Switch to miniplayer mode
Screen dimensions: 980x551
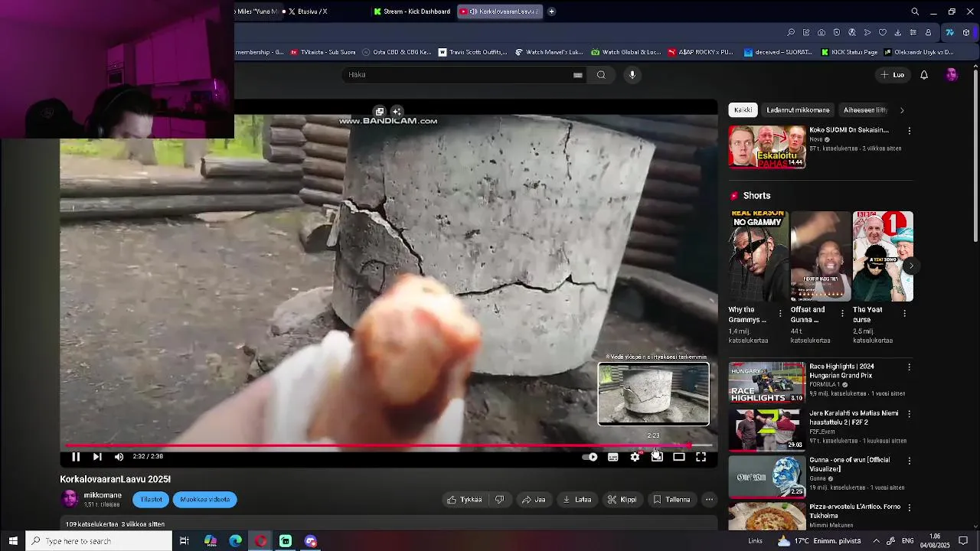point(657,457)
